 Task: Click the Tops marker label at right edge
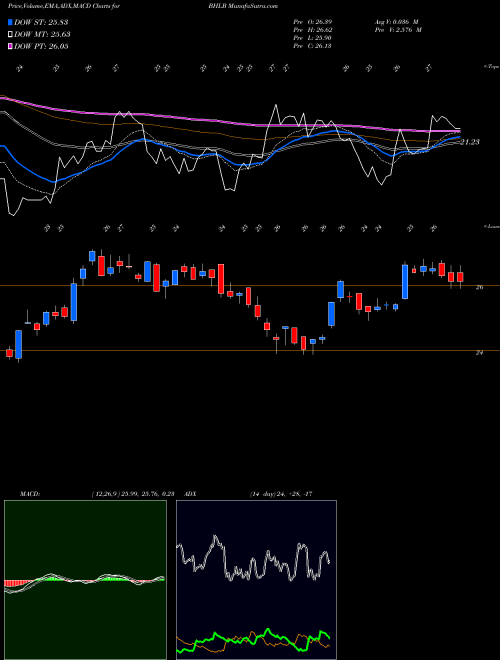coord(491,67)
